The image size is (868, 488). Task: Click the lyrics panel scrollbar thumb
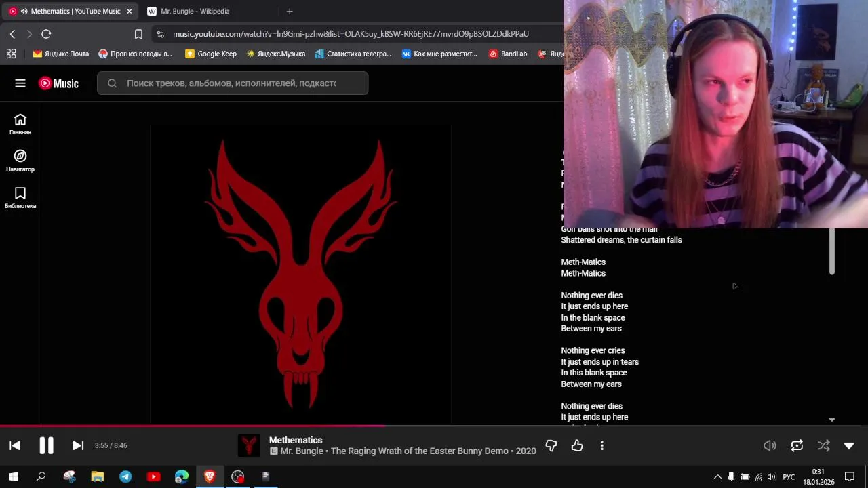tap(832, 251)
